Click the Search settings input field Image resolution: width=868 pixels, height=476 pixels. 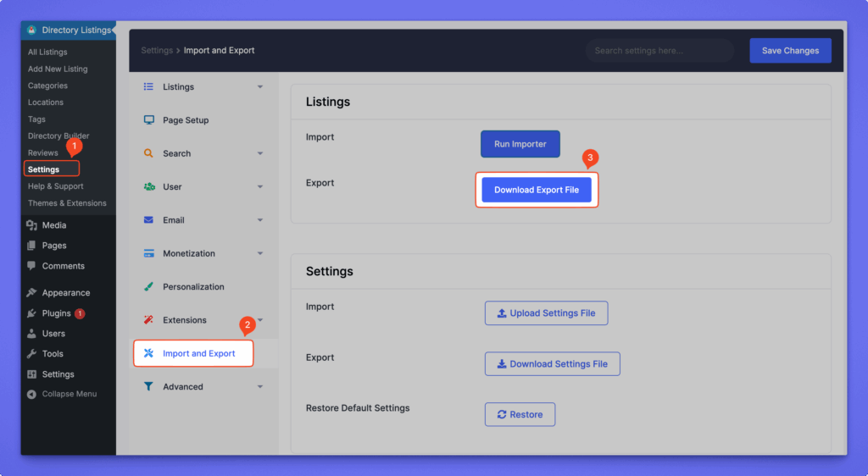(659, 51)
